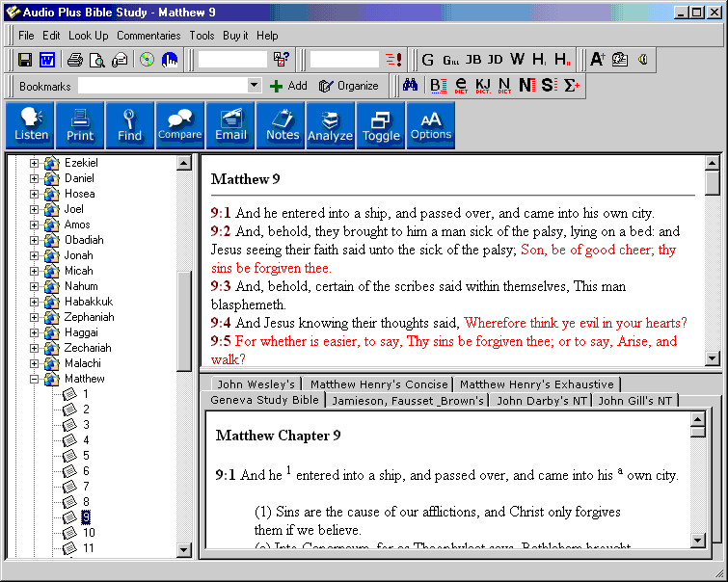The width and height of the screenshot is (728, 582).
Task: Click Organize bookmarks button
Action: (349, 86)
